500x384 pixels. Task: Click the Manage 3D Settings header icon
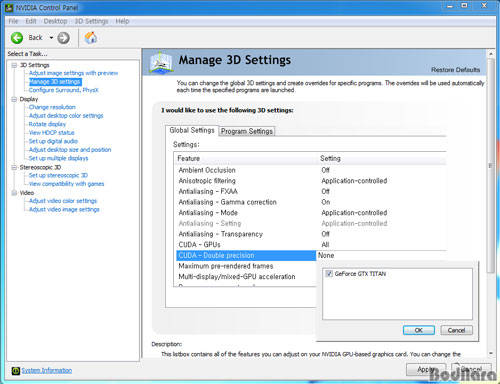tap(161, 62)
